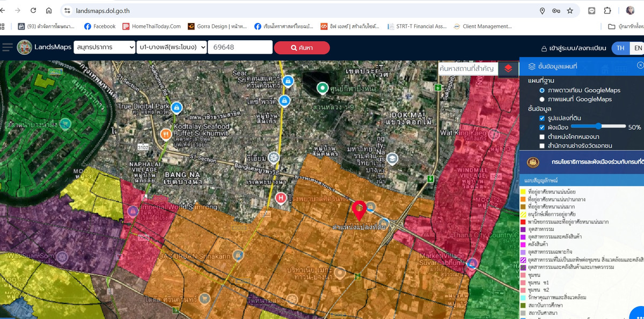Click the Kodtalay Seafood restaurant marker

166,135
